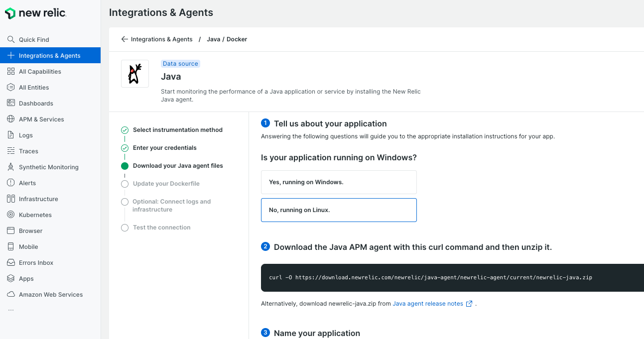Click the Synthetic Monitoring robot icon

11,167
